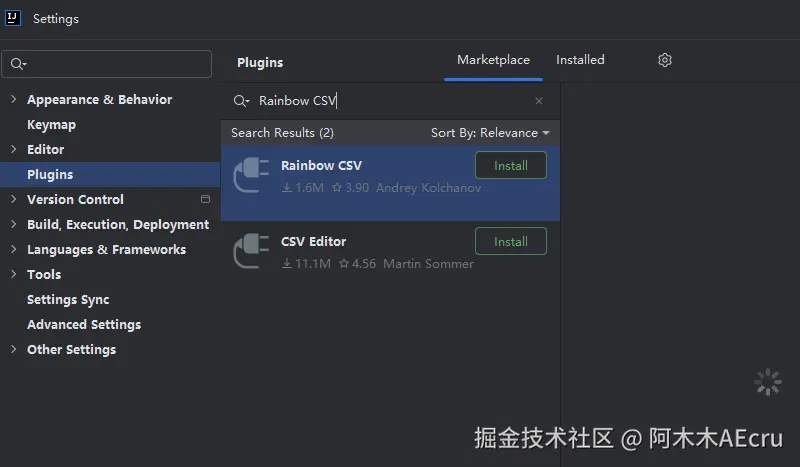The width and height of the screenshot is (800, 467).
Task: Click the 4.56 rating value
Action: tap(364, 264)
